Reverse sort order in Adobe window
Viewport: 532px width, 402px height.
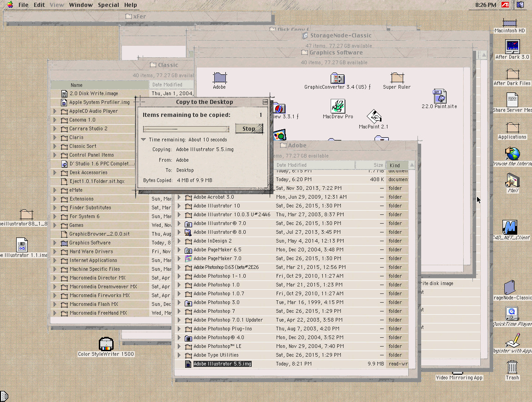tap(412, 165)
